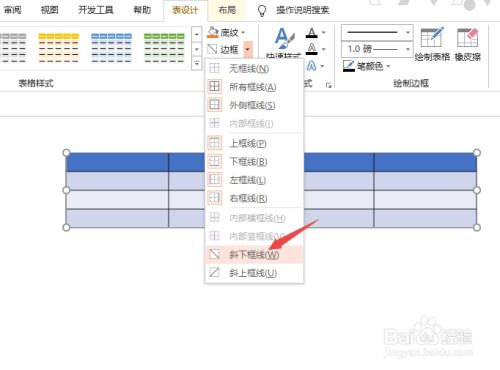Open the 视图 ribbon tab
The image size is (500, 370).
click(50, 10)
